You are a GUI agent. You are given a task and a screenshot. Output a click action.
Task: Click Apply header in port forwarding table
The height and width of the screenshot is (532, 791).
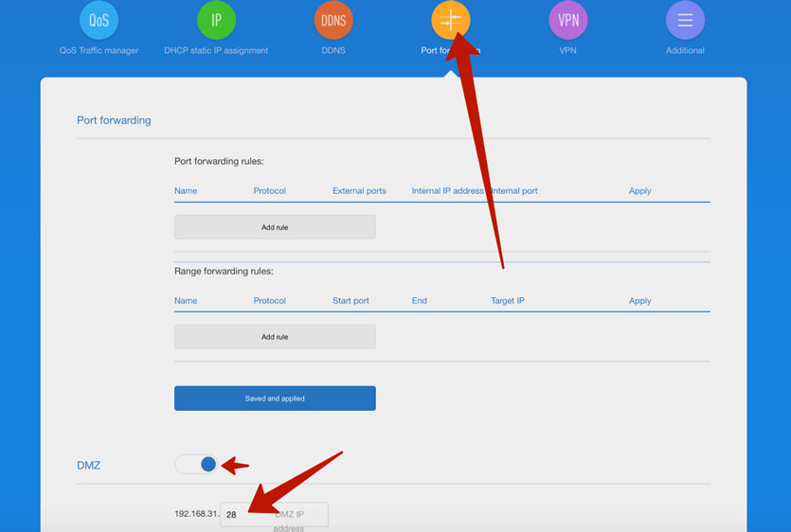pyautogui.click(x=639, y=190)
